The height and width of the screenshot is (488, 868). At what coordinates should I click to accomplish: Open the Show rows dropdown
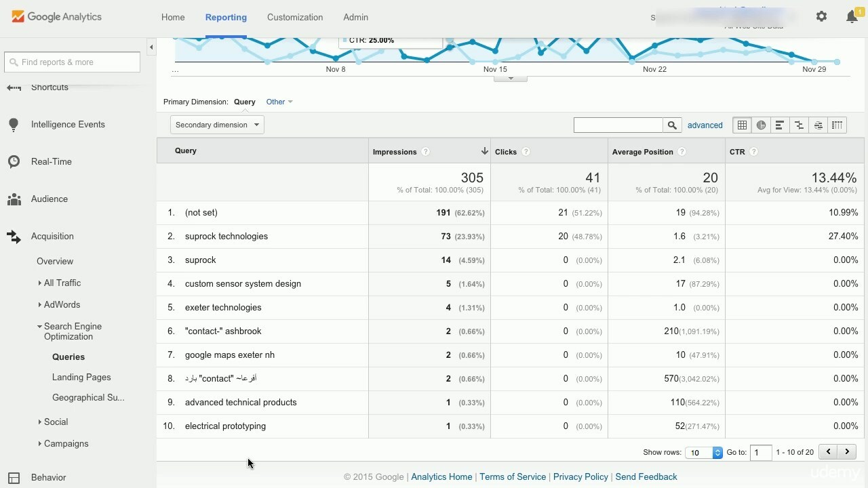pos(705,452)
